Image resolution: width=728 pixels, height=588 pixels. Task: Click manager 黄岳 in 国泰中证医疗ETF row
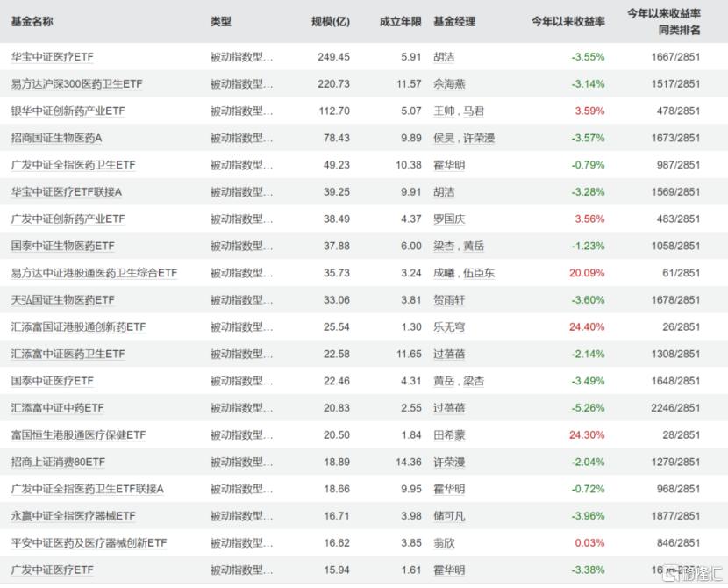pyautogui.click(x=444, y=381)
